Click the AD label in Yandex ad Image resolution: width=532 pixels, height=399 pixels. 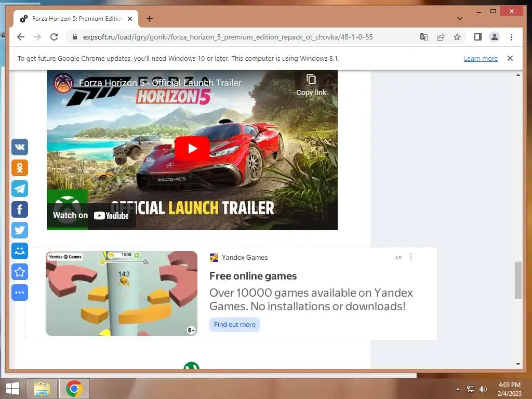pos(398,258)
